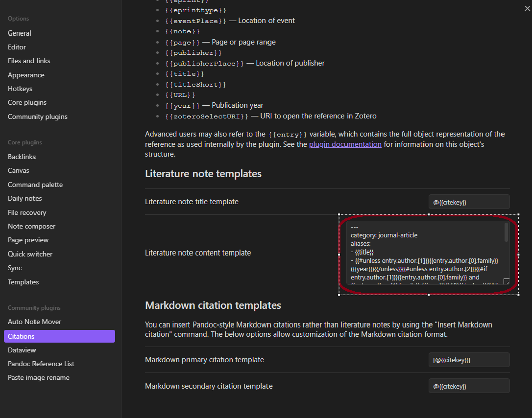Go to Files and links settings

(x=29, y=61)
